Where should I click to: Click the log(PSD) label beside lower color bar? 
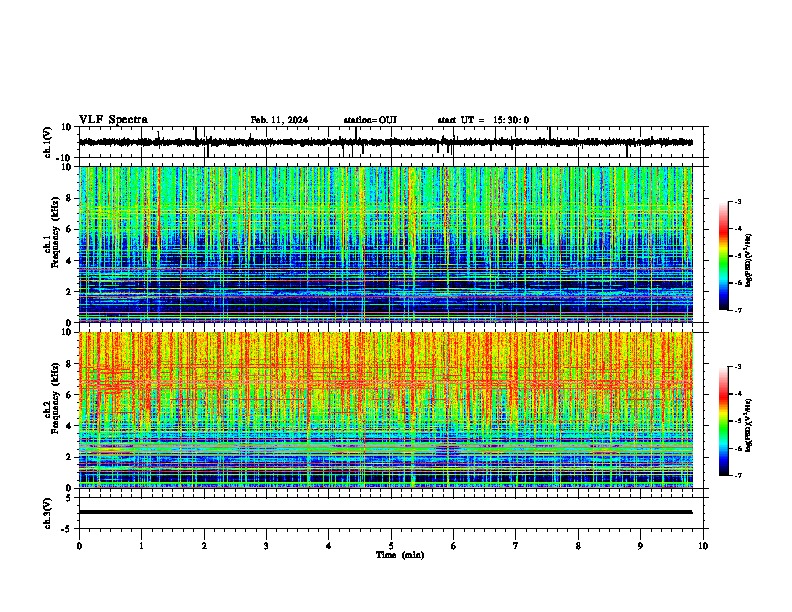point(748,425)
